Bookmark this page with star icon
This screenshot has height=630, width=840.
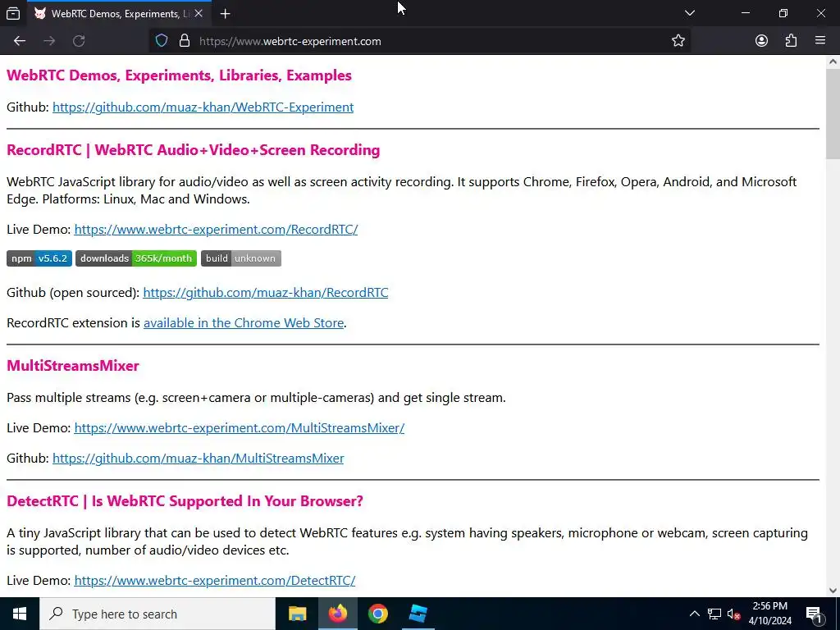(x=678, y=41)
